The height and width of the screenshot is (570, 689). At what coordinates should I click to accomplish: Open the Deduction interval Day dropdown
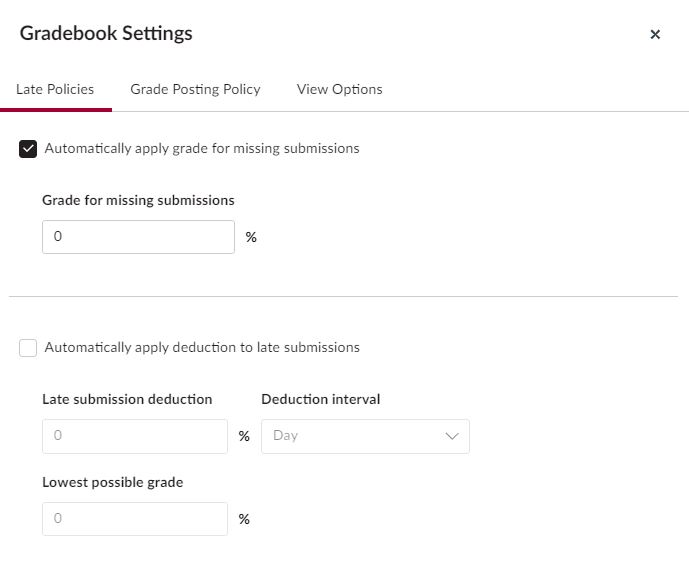pyautogui.click(x=365, y=436)
